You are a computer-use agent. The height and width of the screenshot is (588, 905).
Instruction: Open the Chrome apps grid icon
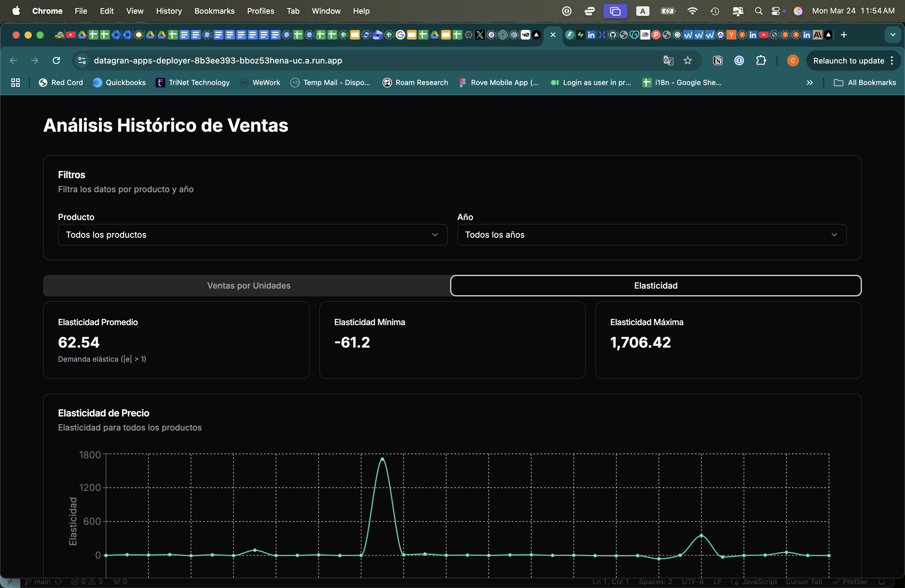pos(16,83)
